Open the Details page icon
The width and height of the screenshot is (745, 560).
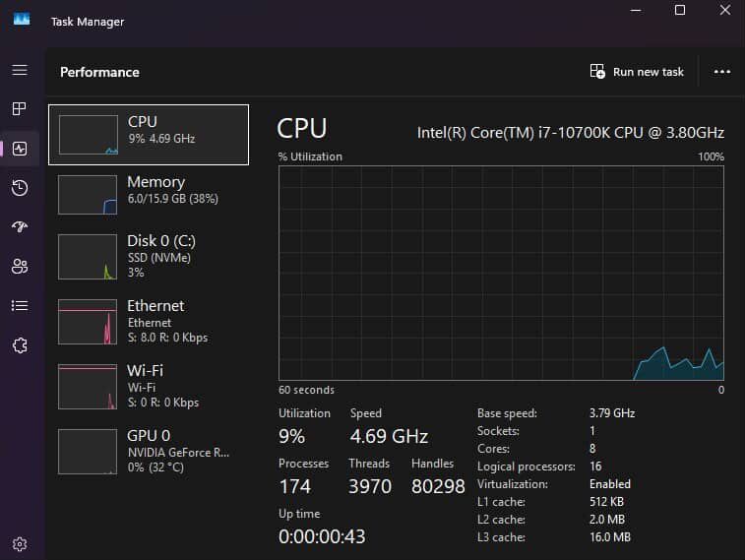pos(20,305)
